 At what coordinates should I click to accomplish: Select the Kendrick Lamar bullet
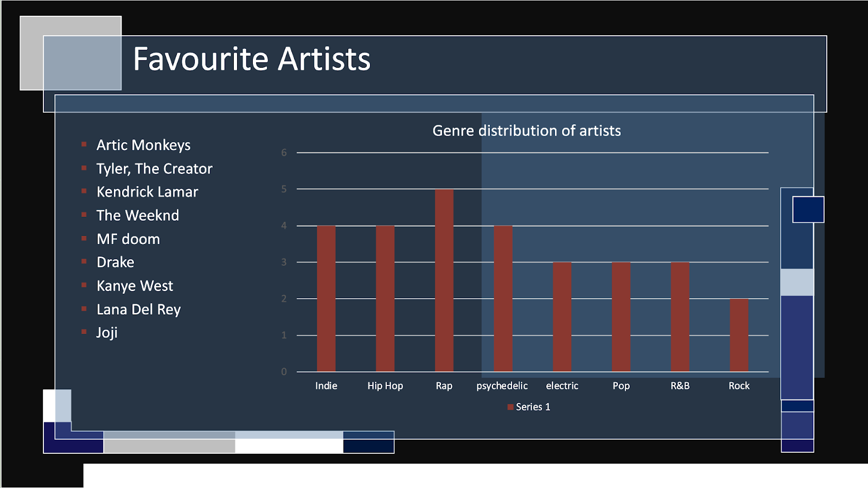147,192
